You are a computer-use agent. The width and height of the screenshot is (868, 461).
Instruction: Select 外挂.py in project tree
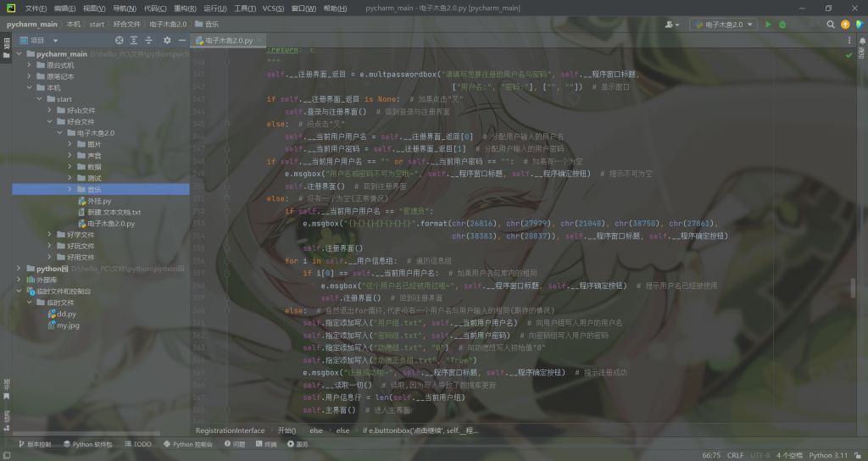point(95,201)
